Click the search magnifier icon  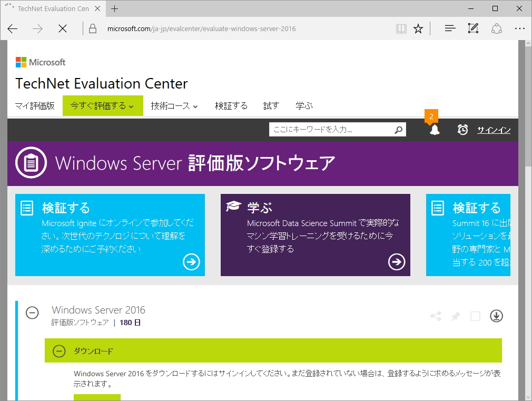[x=399, y=130]
